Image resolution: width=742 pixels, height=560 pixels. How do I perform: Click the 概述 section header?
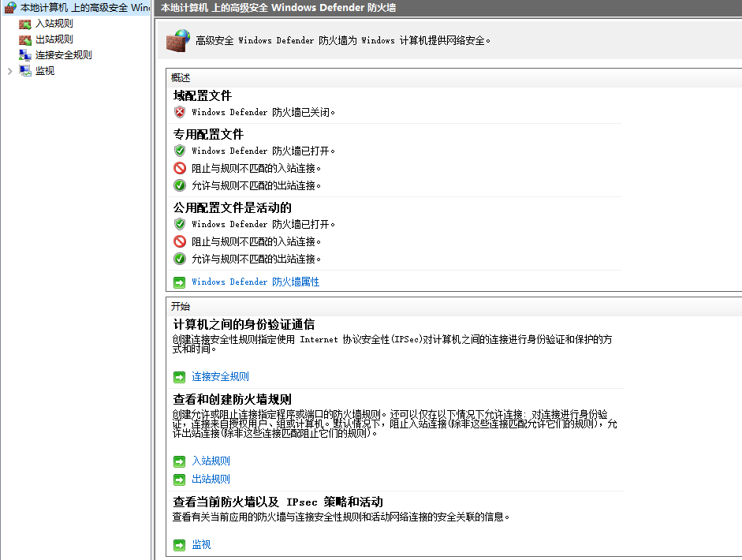181,77
